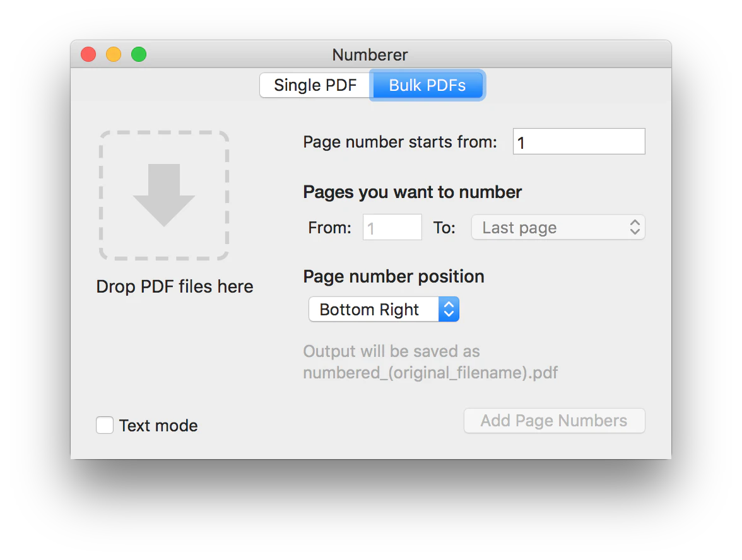
Task: Click the dashed drop area for PDF files
Action: tap(164, 195)
